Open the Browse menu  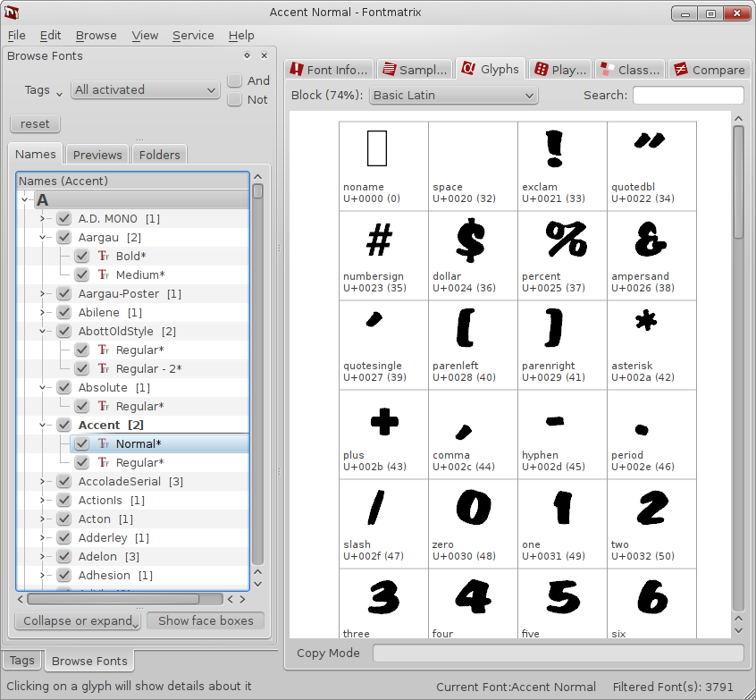coord(96,35)
